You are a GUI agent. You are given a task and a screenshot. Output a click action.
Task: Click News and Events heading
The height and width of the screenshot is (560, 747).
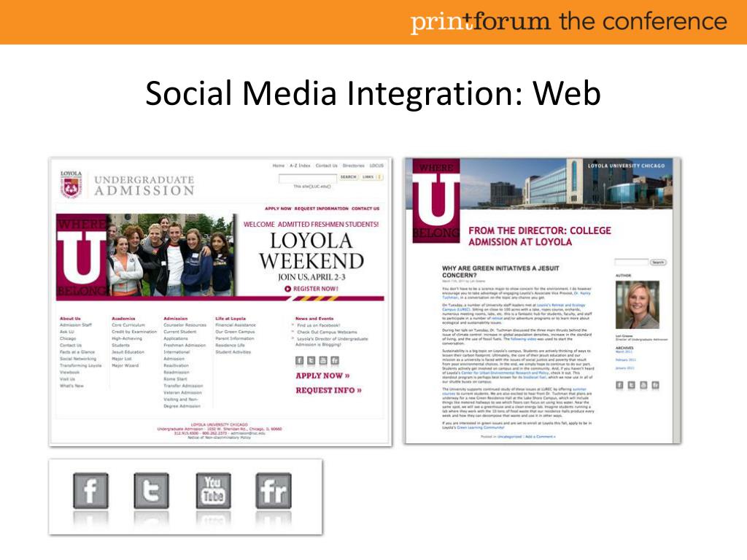(314, 318)
